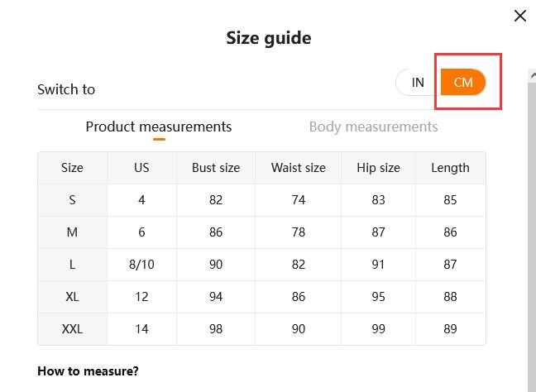Select the XL size row
This screenshot has width=536, height=392.
coord(73,297)
